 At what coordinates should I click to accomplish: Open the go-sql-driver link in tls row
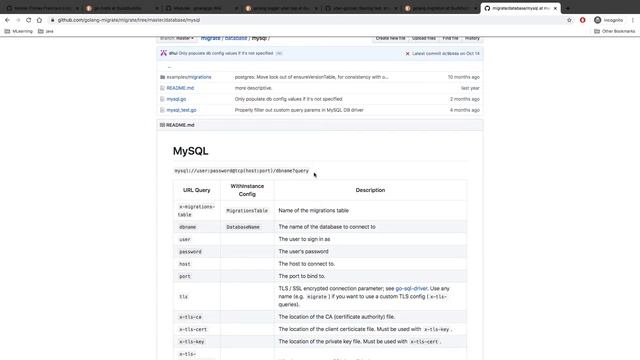(411, 288)
